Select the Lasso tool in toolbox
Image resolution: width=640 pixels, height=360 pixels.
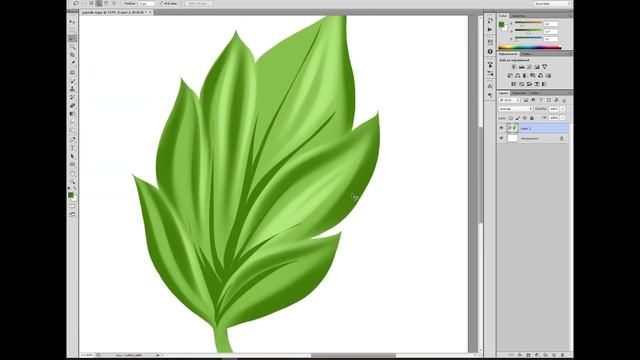[72, 38]
